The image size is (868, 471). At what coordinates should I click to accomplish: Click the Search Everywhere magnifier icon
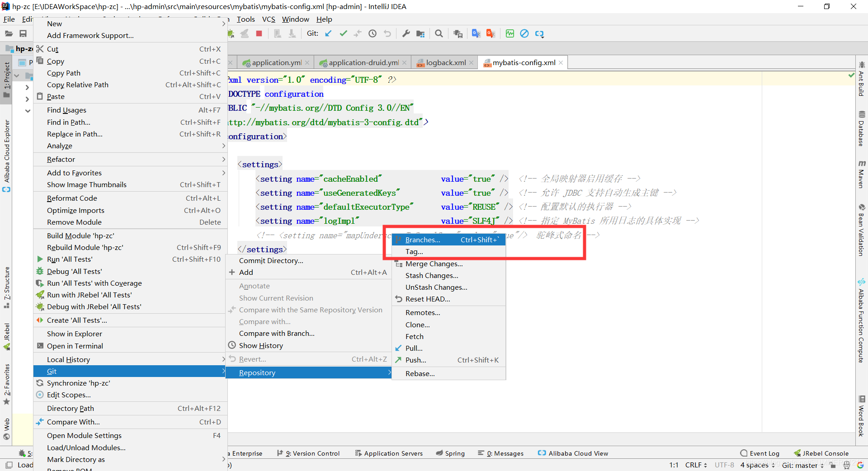pyautogui.click(x=439, y=33)
